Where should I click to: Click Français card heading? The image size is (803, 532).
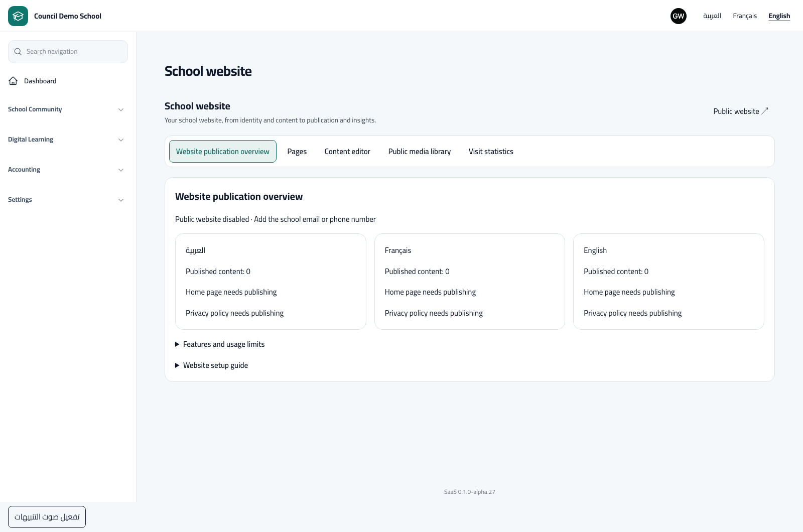tap(398, 250)
